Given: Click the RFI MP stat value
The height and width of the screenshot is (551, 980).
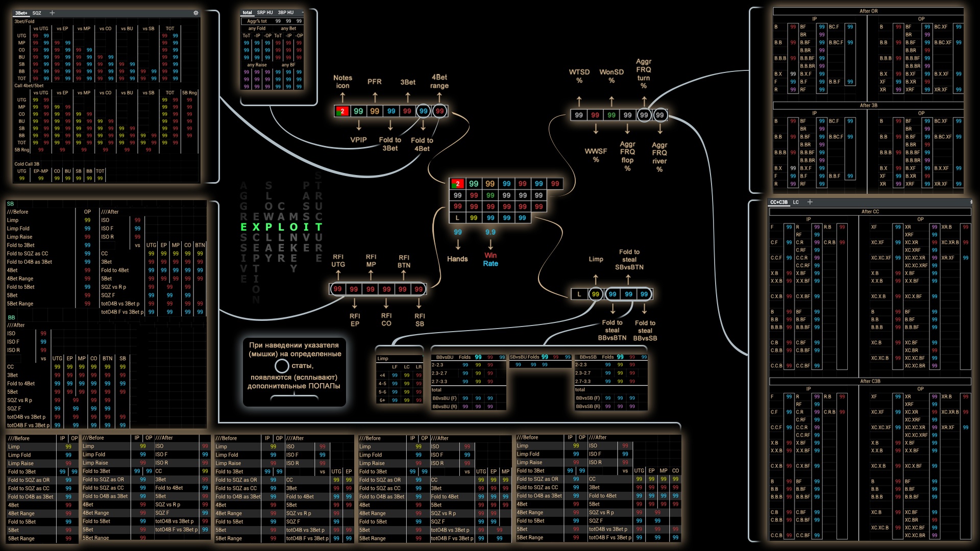Looking at the screenshot, I should [371, 289].
